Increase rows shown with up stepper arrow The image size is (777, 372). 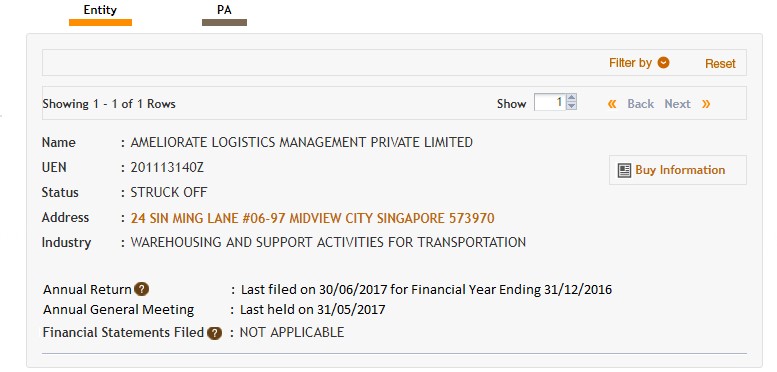[x=571, y=98]
